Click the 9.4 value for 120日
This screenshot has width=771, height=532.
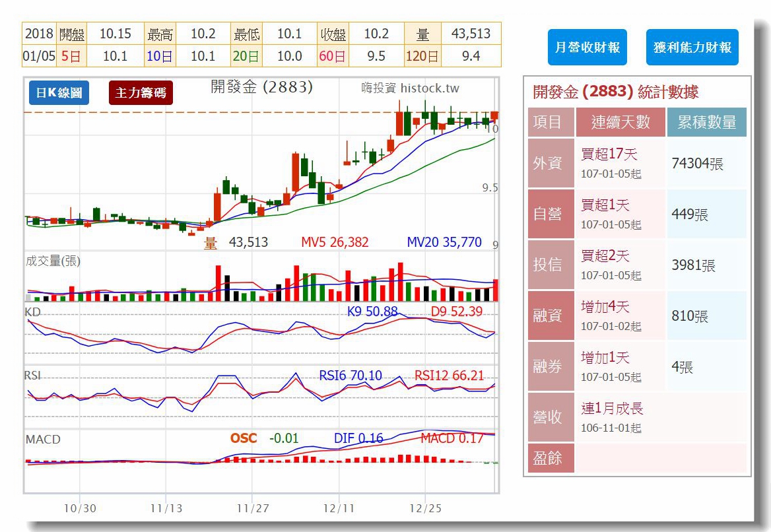point(471,56)
